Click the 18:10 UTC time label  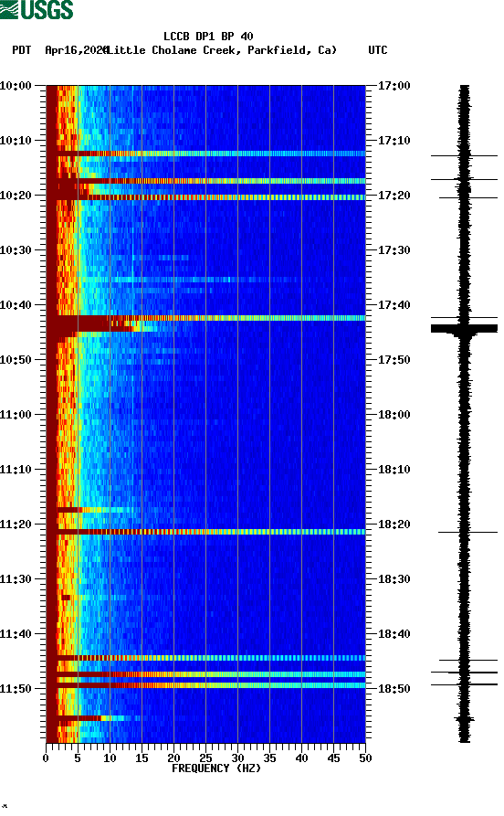pyautogui.click(x=394, y=470)
